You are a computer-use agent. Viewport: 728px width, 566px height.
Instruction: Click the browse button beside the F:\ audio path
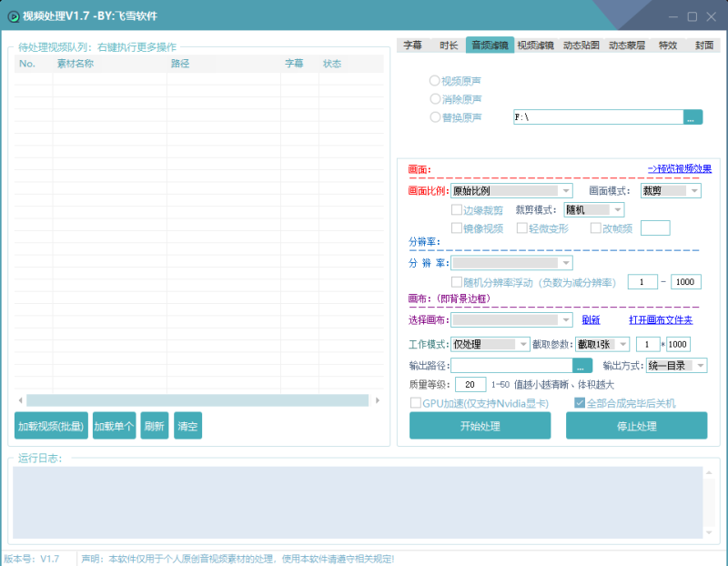pyautogui.click(x=693, y=117)
